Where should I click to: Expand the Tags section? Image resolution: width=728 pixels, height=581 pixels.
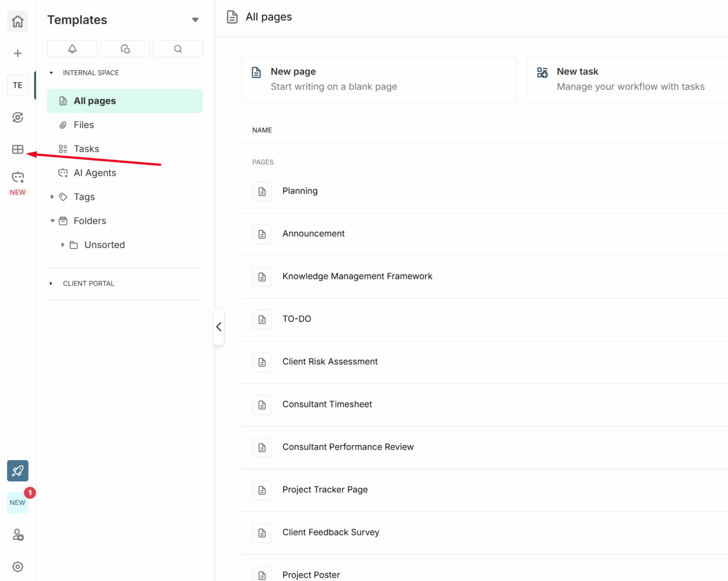[52, 197]
